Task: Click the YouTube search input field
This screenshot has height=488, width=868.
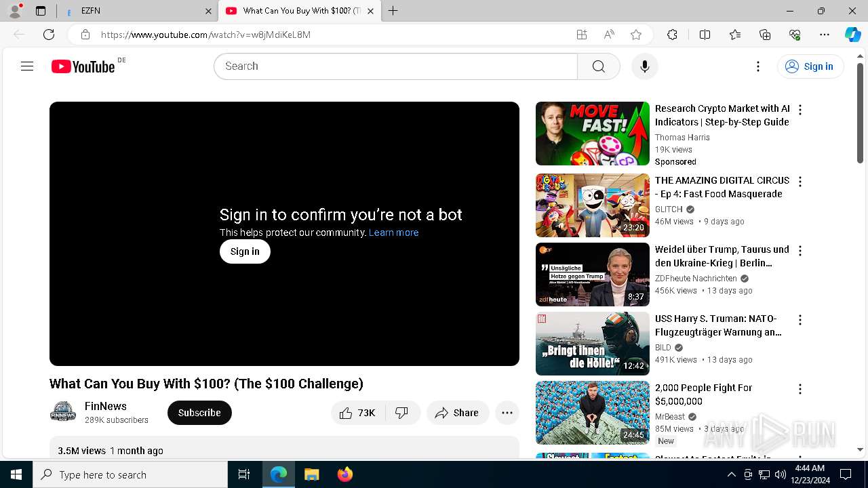Action: [x=395, y=66]
